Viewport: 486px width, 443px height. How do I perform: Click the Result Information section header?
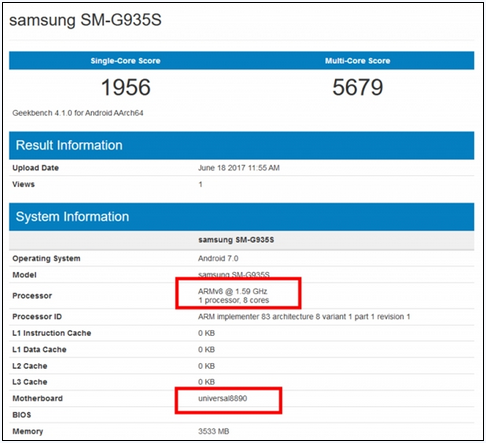[x=241, y=145]
